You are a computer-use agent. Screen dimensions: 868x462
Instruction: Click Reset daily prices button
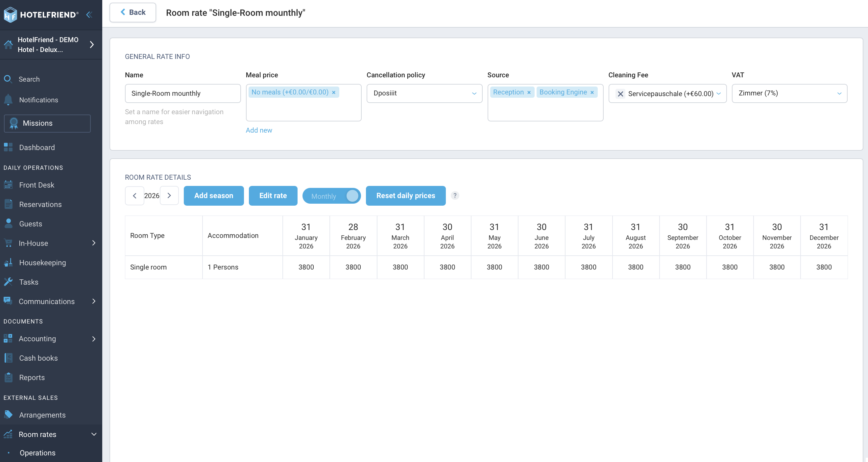pos(406,195)
